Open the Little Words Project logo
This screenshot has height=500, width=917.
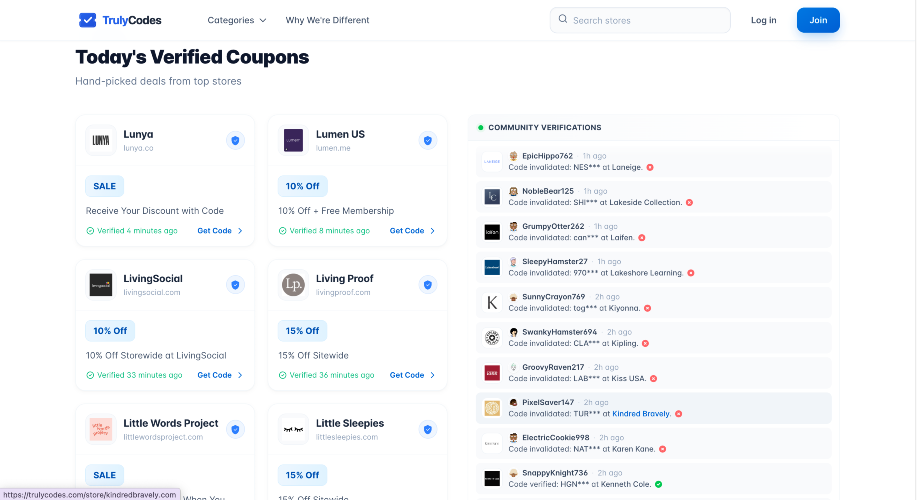click(x=101, y=429)
